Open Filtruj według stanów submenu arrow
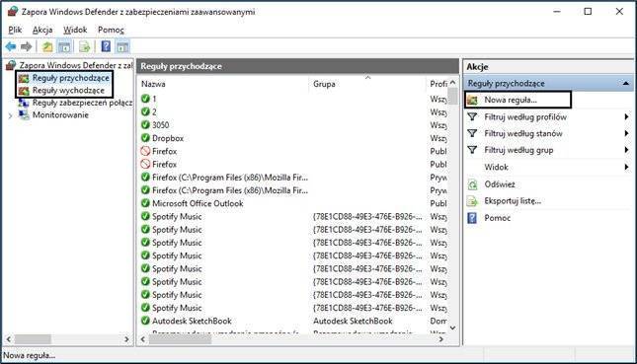This screenshot has width=637, height=364. [626, 133]
